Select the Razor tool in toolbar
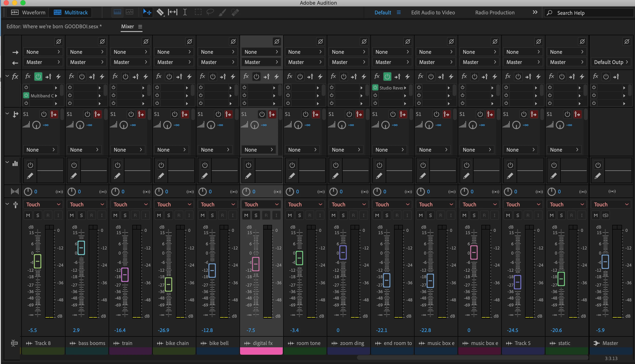The width and height of the screenshot is (635, 364). [160, 12]
